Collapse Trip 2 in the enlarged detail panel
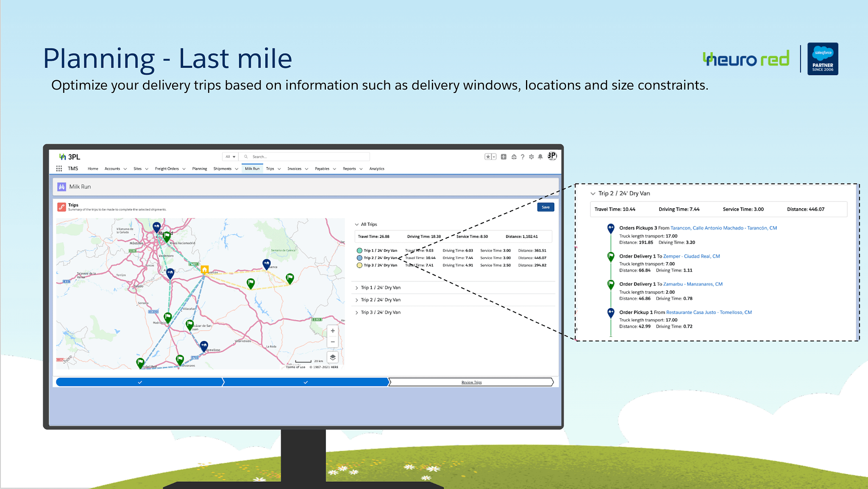The image size is (868, 489). tap(593, 193)
